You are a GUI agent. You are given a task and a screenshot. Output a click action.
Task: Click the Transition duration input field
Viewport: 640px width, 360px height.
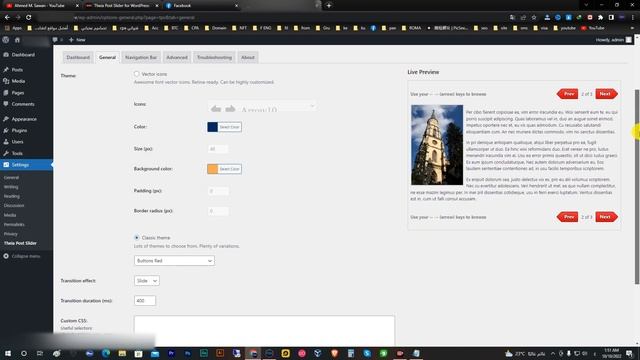pos(144,301)
